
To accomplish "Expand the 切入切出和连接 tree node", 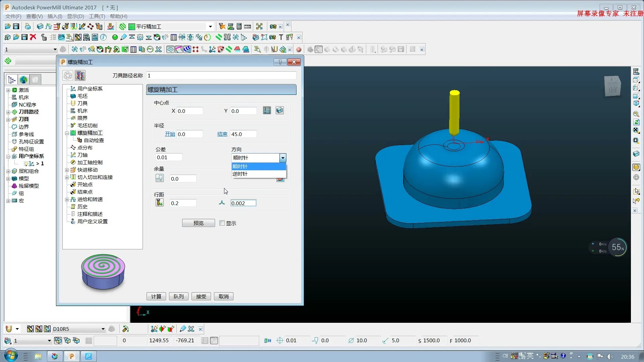I will click(67, 177).
